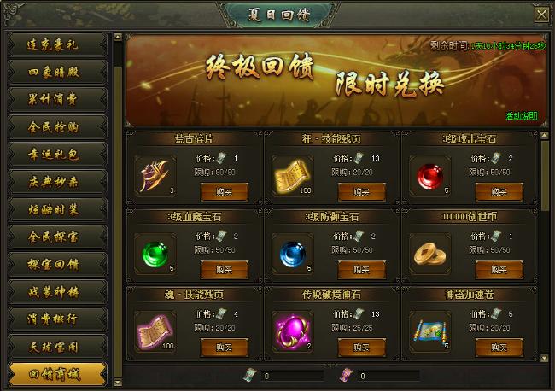Click the 荒古碎片 wing fragment item icon
The image size is (555, 392).
(155, 176)
